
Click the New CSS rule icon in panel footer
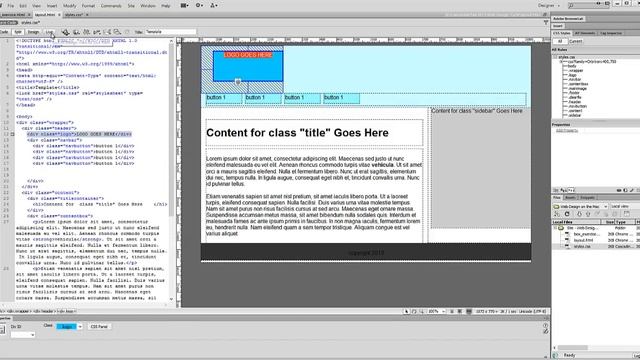click(625, 190)
